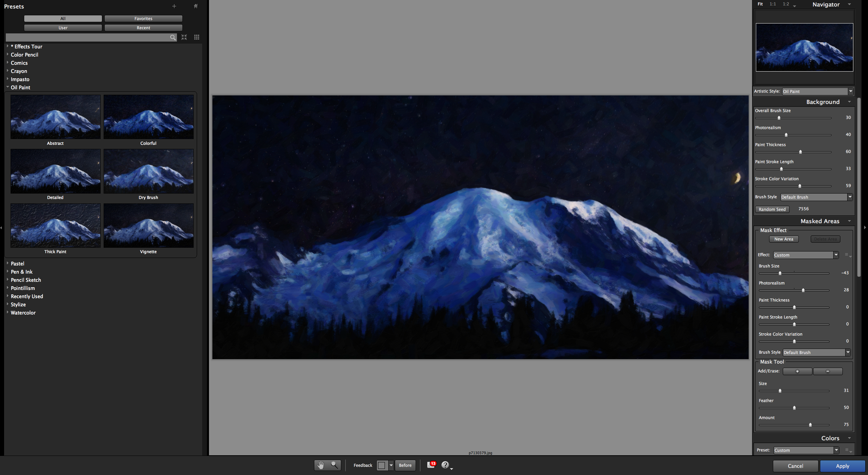The image size is (868, 475).
Task: Click the collapse all presets icon
Action: [184, 37]
